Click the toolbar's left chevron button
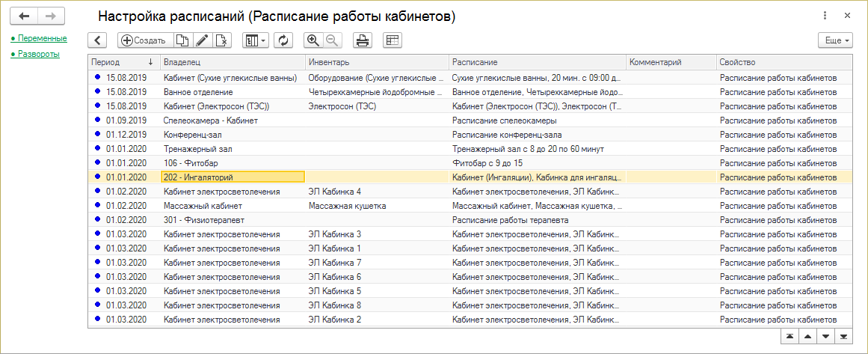Screen dimensions: 868x354 (98, 40)
